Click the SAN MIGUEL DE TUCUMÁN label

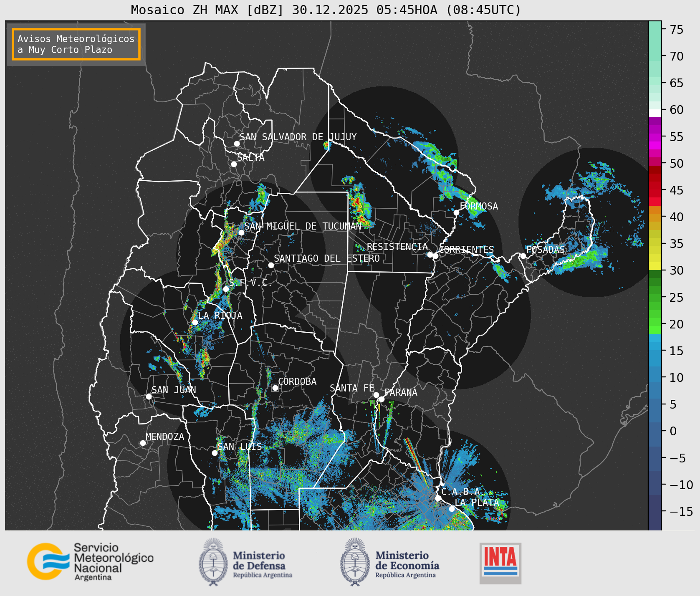[303, 226]
